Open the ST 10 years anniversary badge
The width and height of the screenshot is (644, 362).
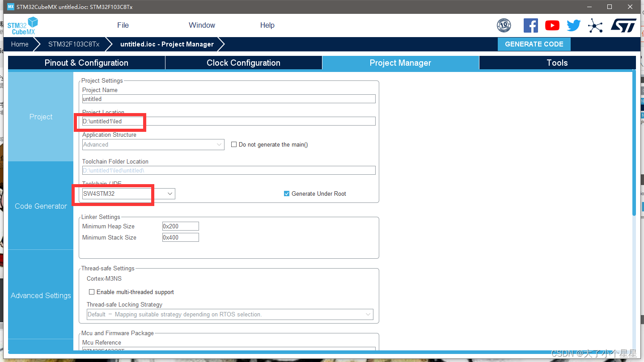point(504,25)
